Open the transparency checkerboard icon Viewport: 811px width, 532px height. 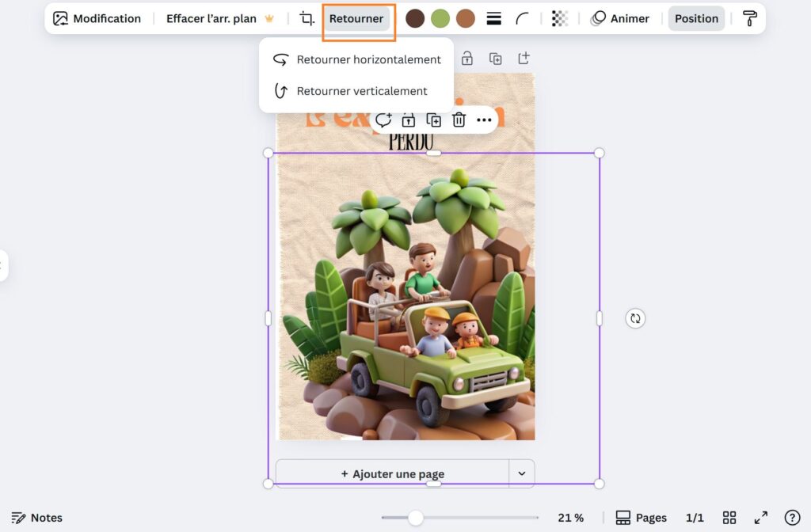coord(560,19)
